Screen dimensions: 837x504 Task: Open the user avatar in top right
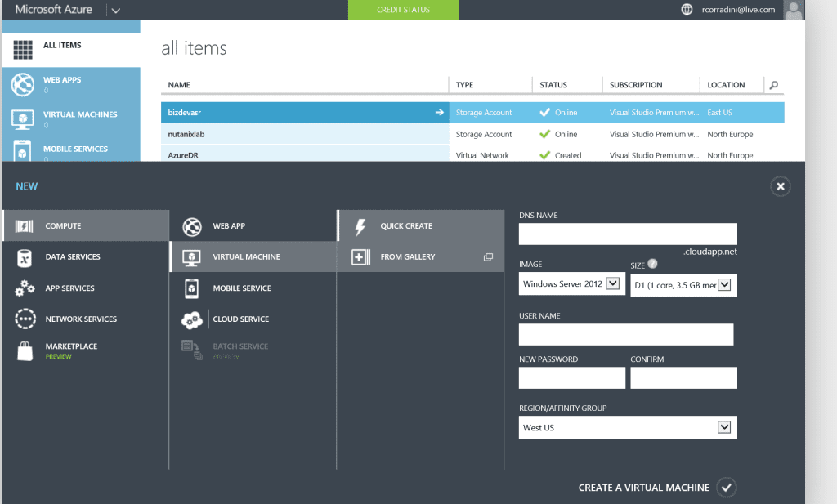(x=793, y=10)
